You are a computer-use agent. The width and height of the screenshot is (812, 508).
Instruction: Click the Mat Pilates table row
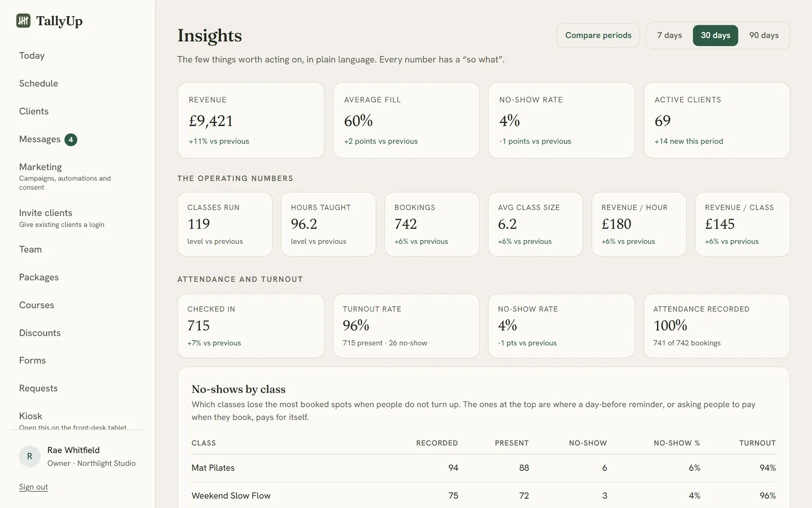pyautogui.click(x=484, y=468)
